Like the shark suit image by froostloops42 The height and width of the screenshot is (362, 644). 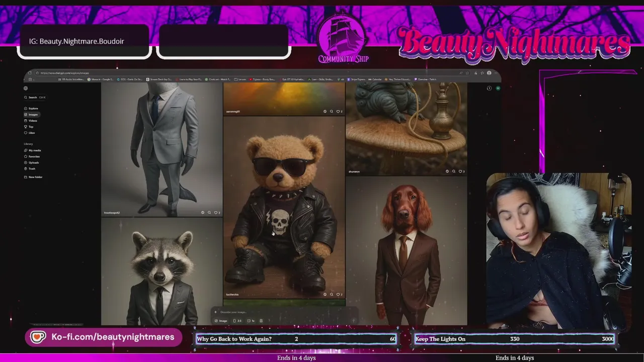(217, 213)
